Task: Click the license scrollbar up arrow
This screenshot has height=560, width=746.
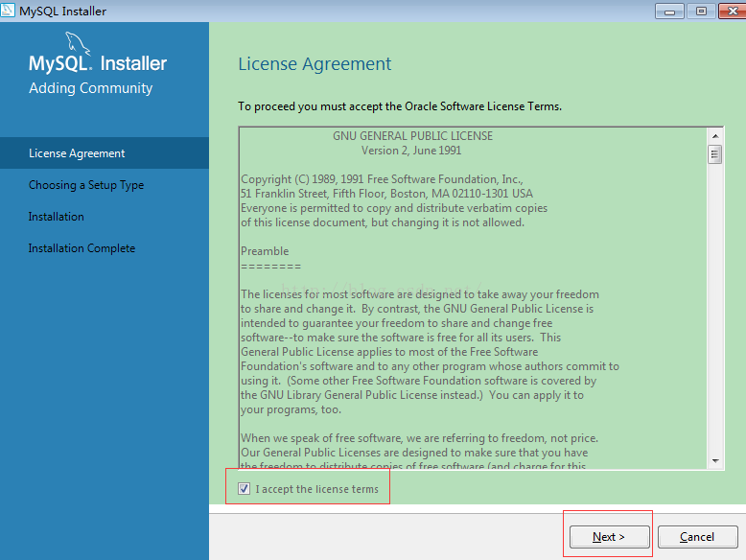Action: [x=714, y=135]
